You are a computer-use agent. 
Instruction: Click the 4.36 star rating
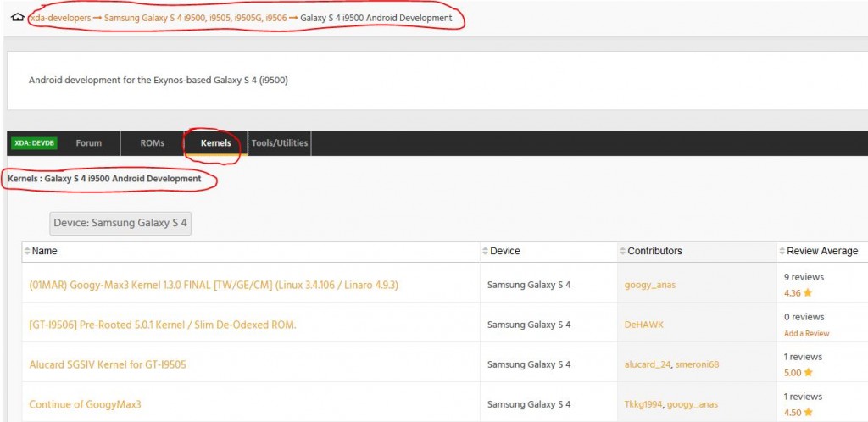point(798,293)
